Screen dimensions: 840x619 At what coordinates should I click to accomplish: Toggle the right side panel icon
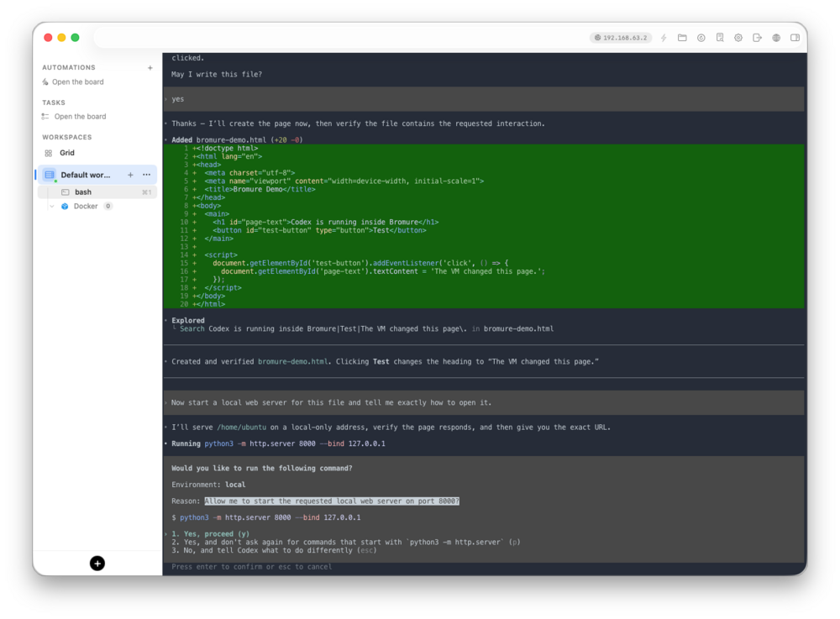pyautogui.click(x=795, y=38)
